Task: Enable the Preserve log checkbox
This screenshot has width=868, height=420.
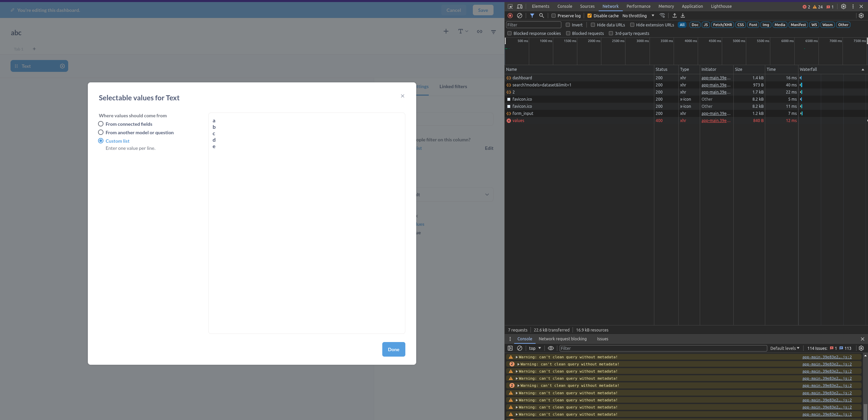Action: [x=553, y=16]
